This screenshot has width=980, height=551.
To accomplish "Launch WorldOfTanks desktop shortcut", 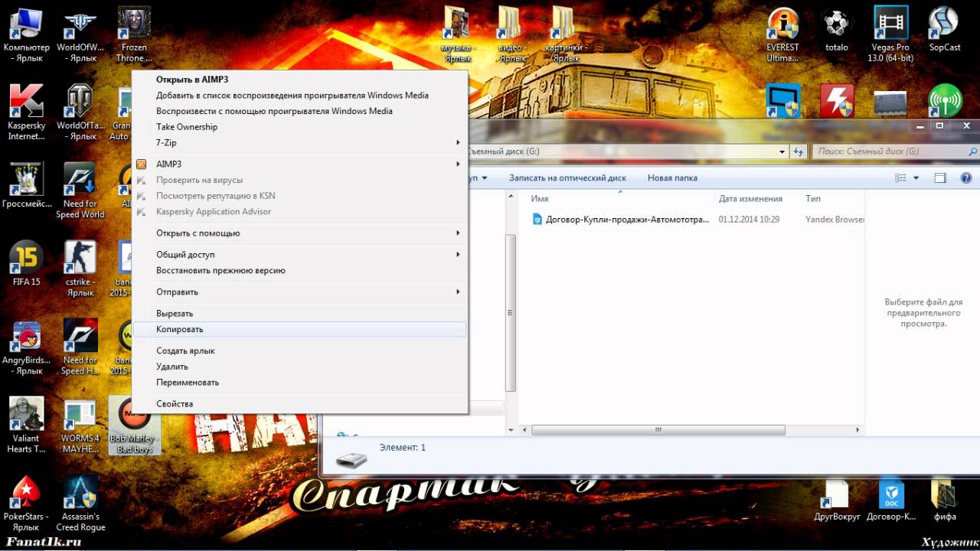I will [x=80, y=112].
